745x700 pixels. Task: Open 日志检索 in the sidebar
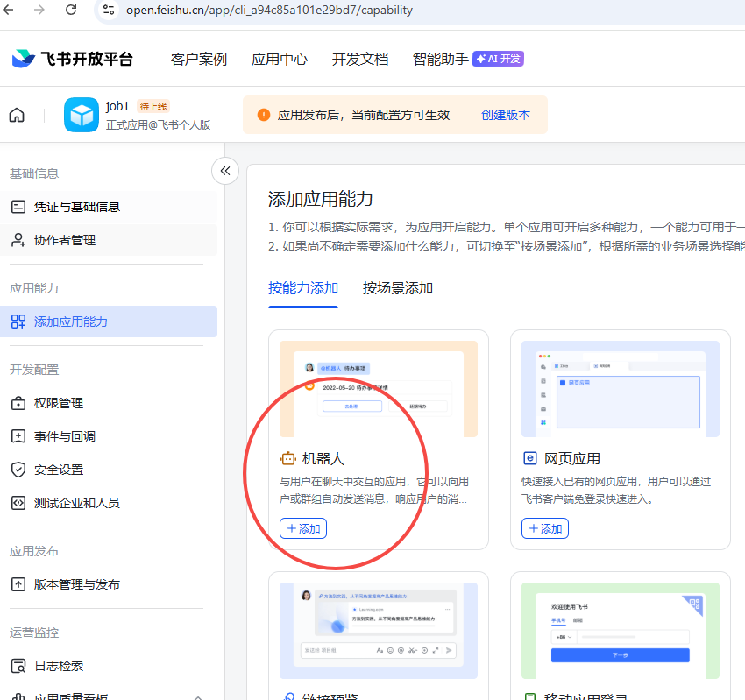[109, 666]
